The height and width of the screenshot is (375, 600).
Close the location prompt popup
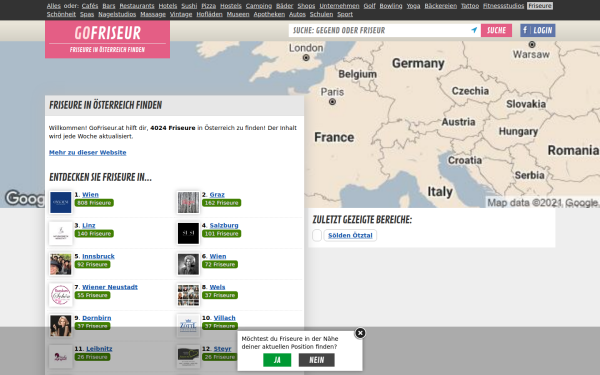click(360, 333)
